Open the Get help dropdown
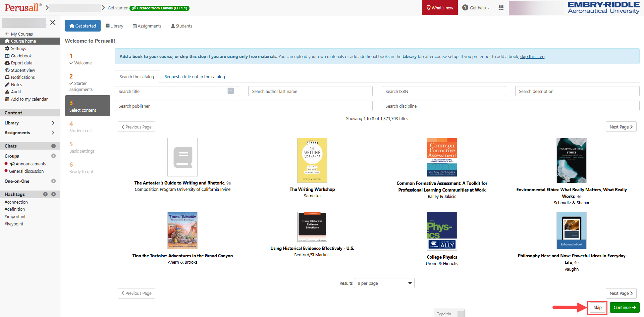The height and width of the screenshot is (317, 644). point(476,8)
